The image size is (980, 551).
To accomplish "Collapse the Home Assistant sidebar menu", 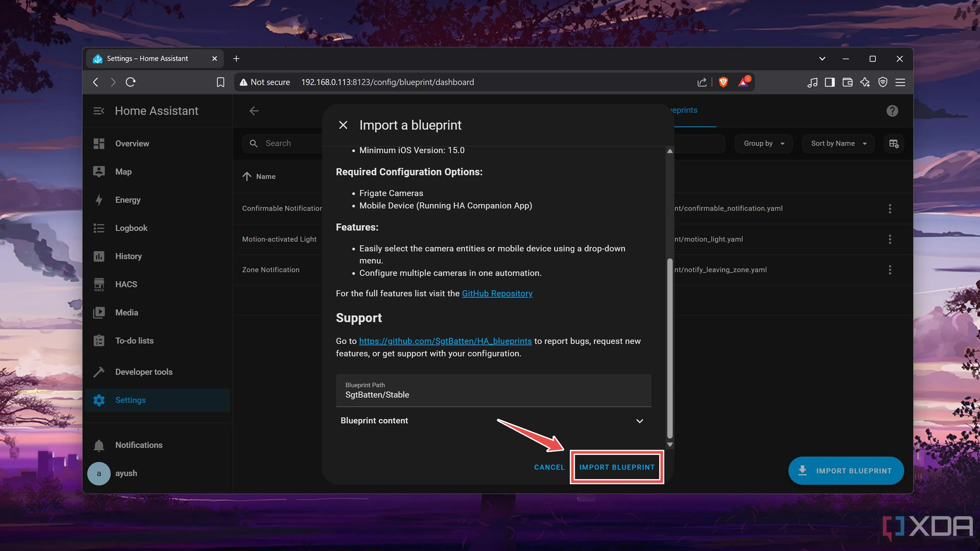I will click(99, 111).
